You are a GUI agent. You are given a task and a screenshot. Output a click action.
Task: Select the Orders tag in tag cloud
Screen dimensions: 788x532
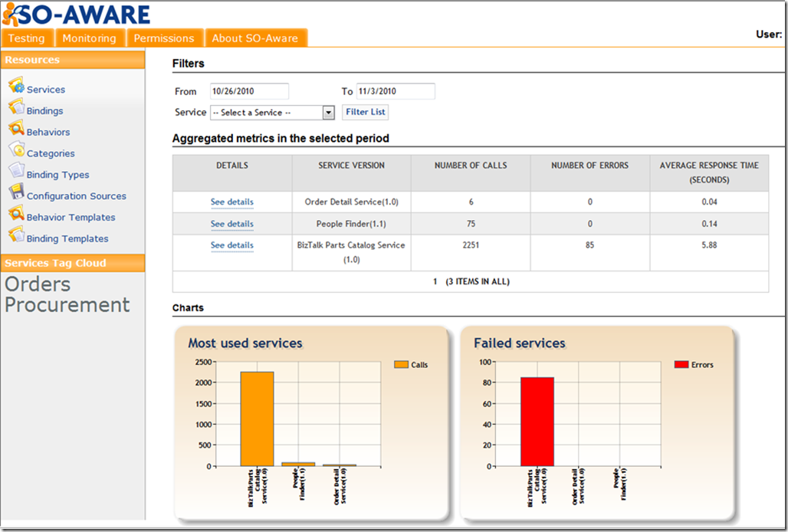(38, 284)
